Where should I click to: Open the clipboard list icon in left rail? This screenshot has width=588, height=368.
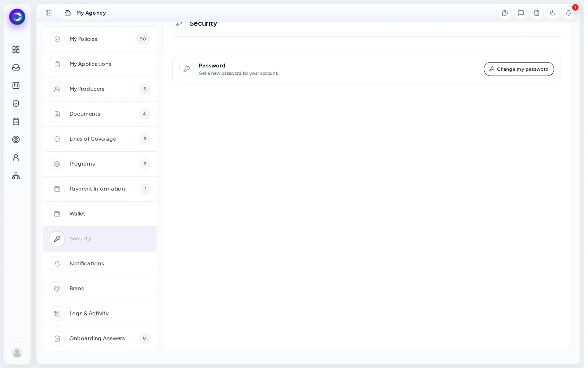pos(16,121)
